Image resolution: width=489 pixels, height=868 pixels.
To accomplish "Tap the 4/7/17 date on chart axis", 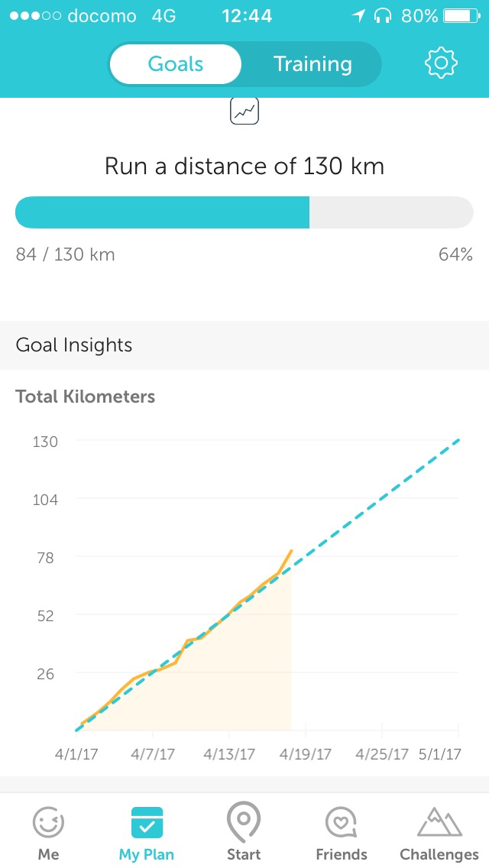I will click(x=153, y=754).
